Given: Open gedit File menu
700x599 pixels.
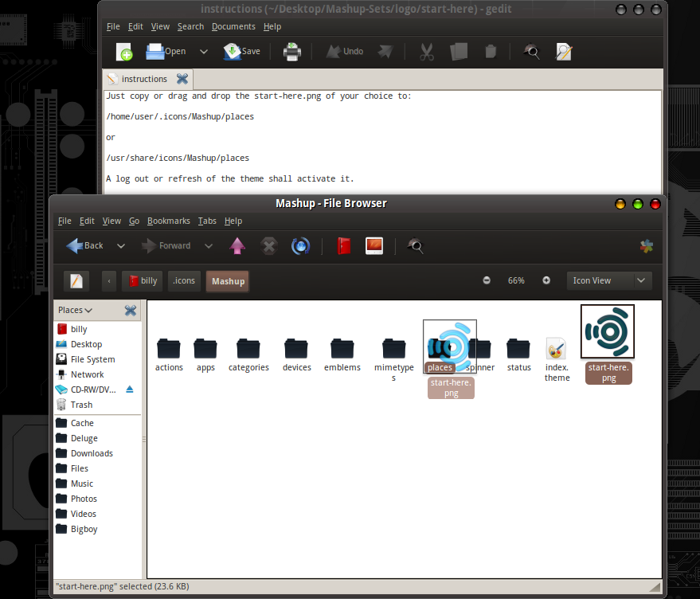Looking at the screenshot, I should (x=113, y=27).
